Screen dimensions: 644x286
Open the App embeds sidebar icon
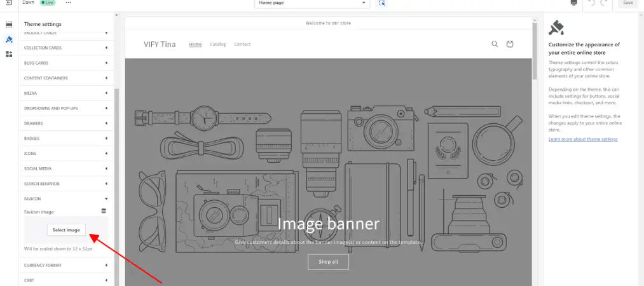(9, 54)
